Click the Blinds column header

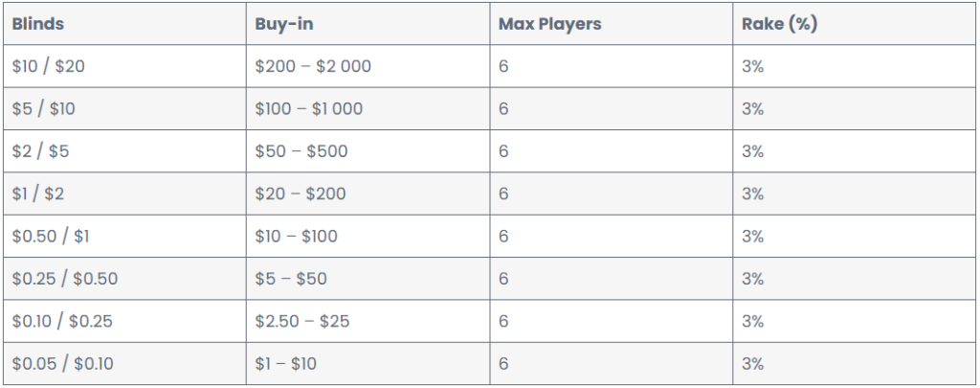click(124, 24)
